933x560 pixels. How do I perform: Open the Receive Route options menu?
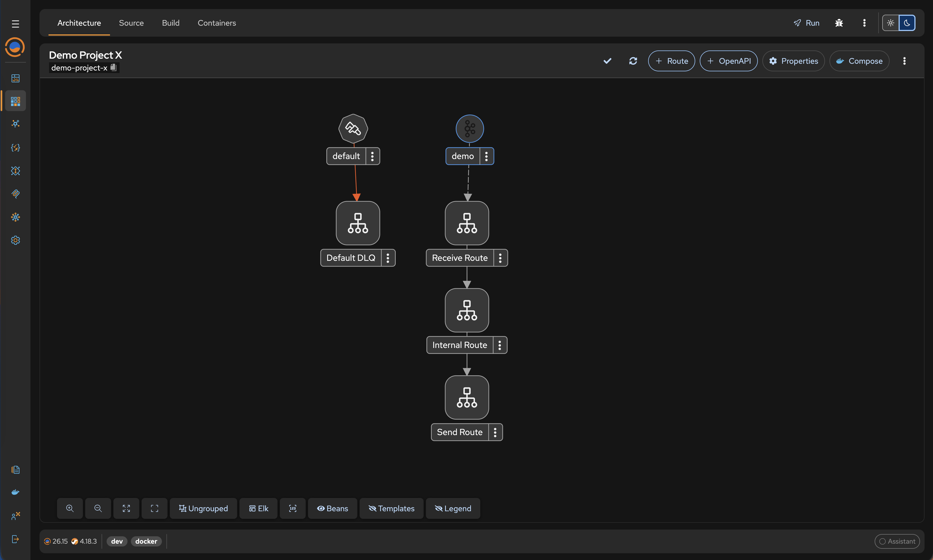pyautogui.click(x=500, y=258)
